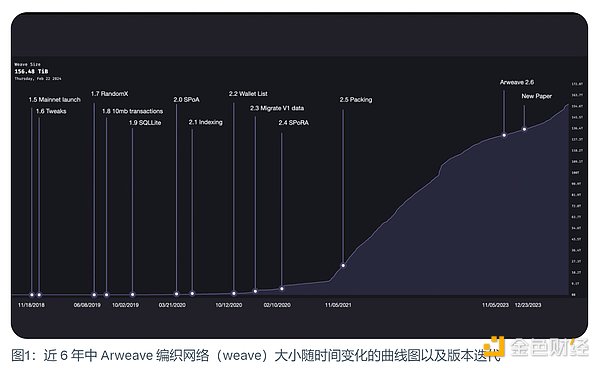The height and width of the screenshot is (368, 600).
Task: Select the 'New Paper' label
Action: pyautogui.click(x=536, y=96)
